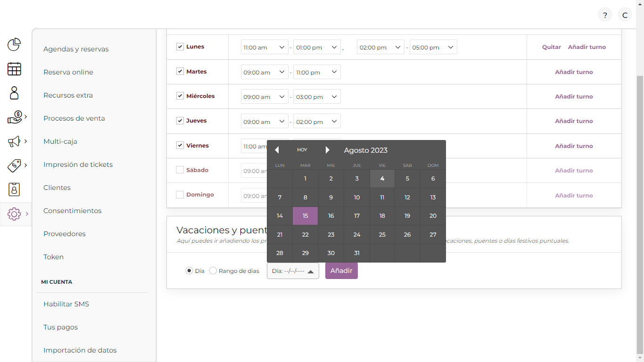Screen dimensions: 644x362
Task: Open Lunes 02:00 pm second shift dropdown
Action: (x=380, y=47)
